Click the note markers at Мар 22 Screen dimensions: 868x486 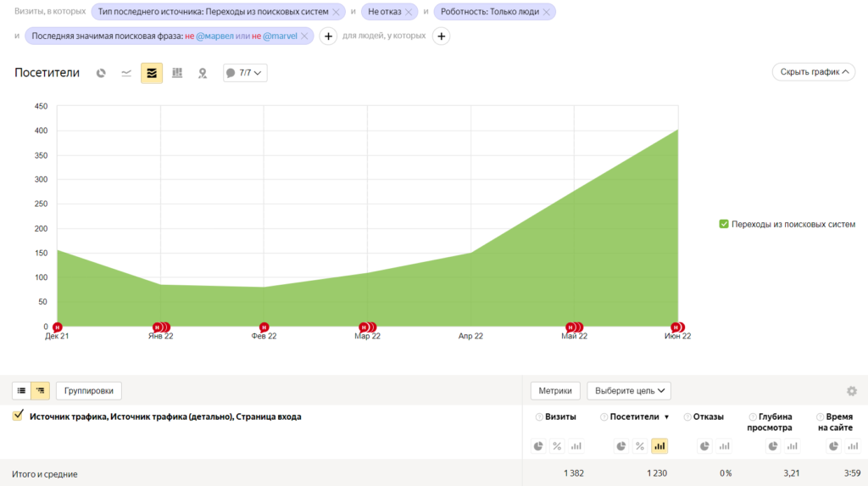point(367,327)
